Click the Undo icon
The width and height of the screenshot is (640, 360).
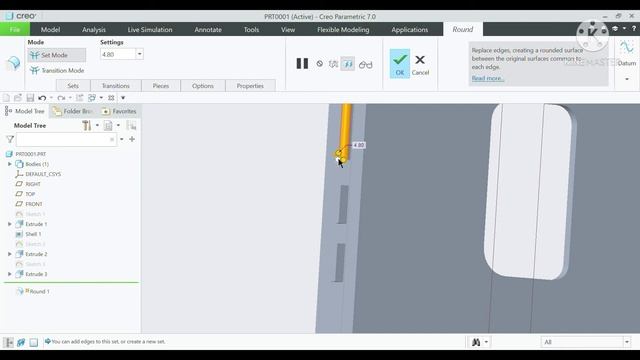(x=42, y=98)
